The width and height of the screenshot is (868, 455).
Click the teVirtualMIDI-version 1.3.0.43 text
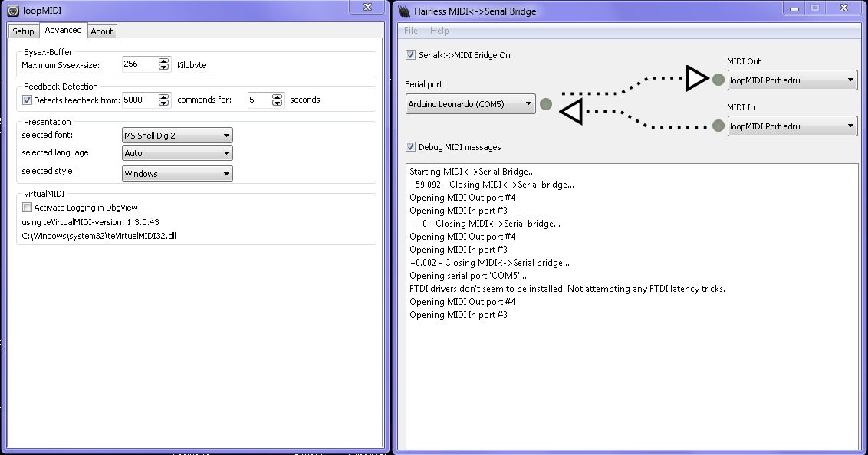pyautogui.click(x=90, y=222)
